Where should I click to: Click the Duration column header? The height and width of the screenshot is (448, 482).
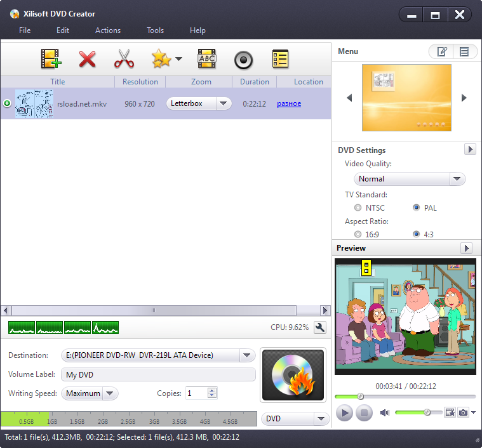click(255, 82)
